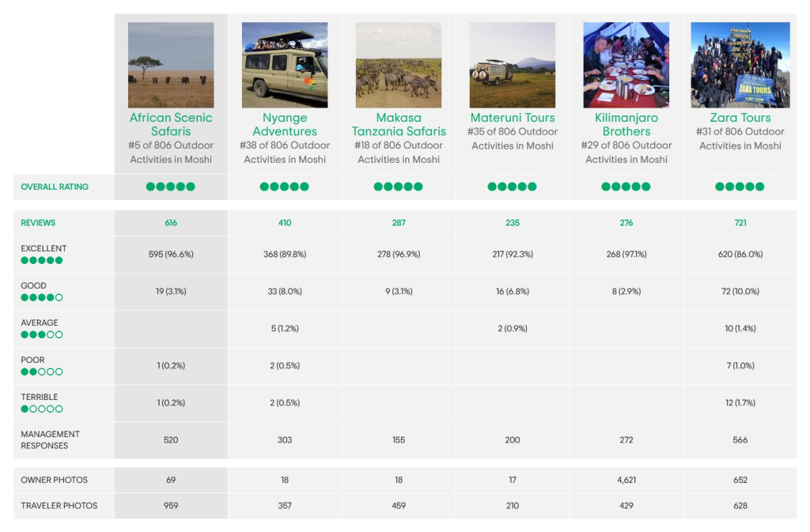Click management responses value 566
This screenshot has height=532, width=810.
[x=740, y=440]
